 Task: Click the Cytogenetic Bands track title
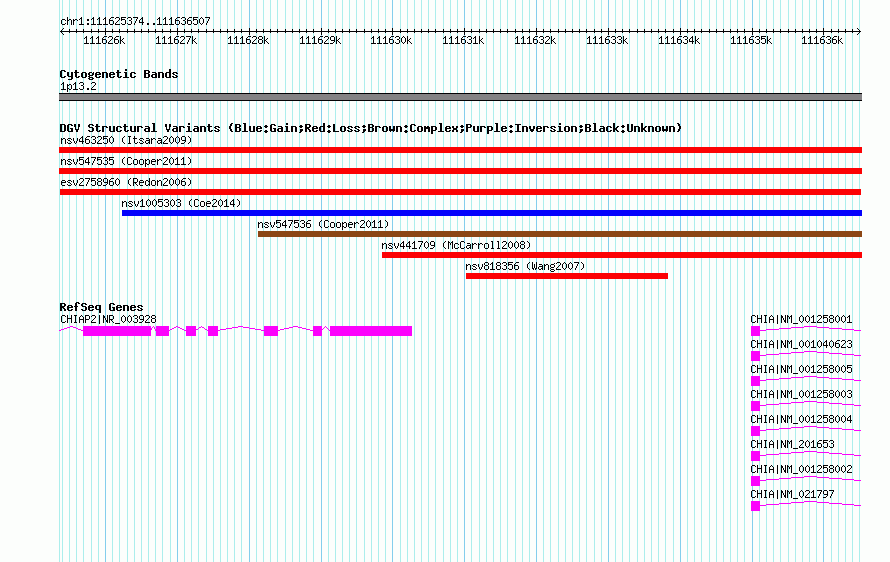point(119,74)
